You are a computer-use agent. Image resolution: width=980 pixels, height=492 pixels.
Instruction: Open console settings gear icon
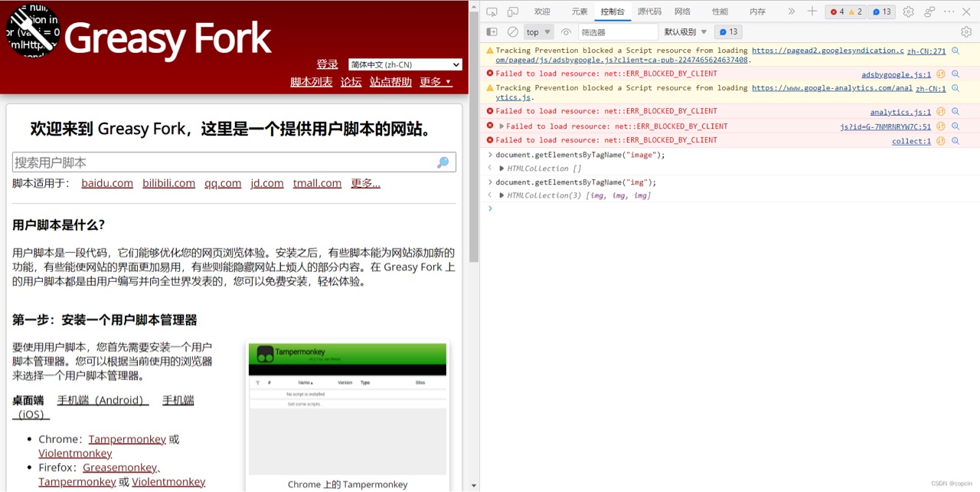(x=966, y=32)
